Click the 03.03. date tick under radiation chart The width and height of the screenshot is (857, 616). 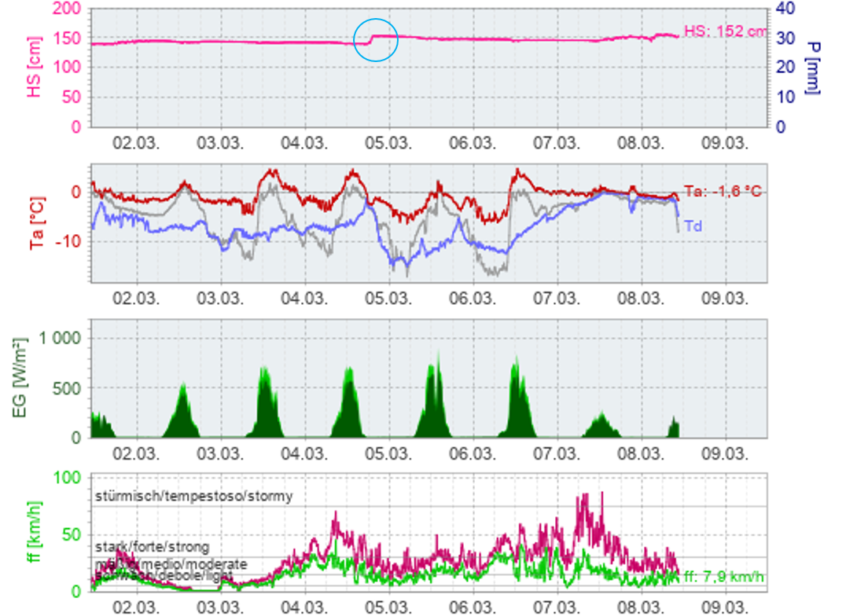point(220,454)
